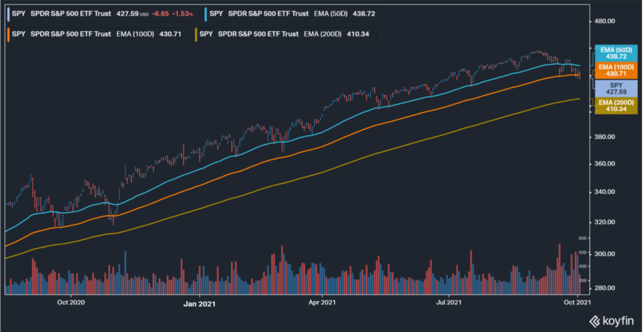Click the Jul 2021 date label
Screen dimensions: 644x332
[449, 303]
